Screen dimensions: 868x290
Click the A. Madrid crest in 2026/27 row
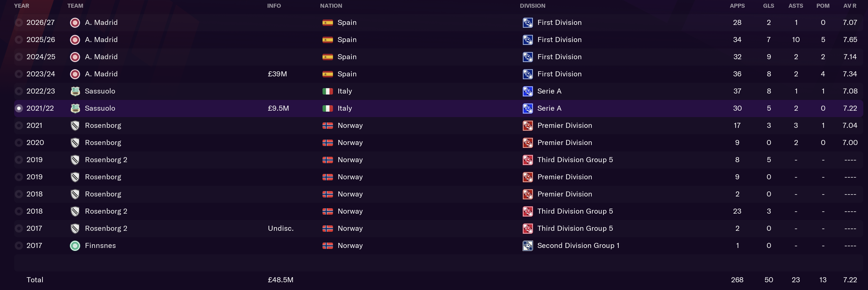click(x=75, y=23)
